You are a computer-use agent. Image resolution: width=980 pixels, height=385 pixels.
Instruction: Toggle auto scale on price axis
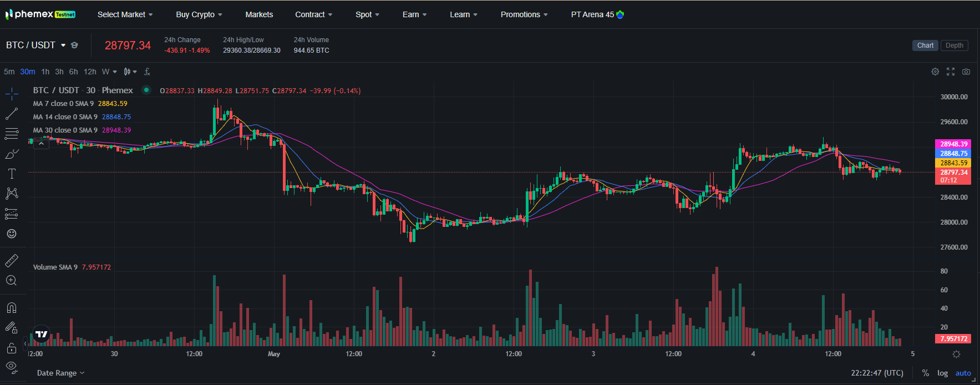[963, 373]
